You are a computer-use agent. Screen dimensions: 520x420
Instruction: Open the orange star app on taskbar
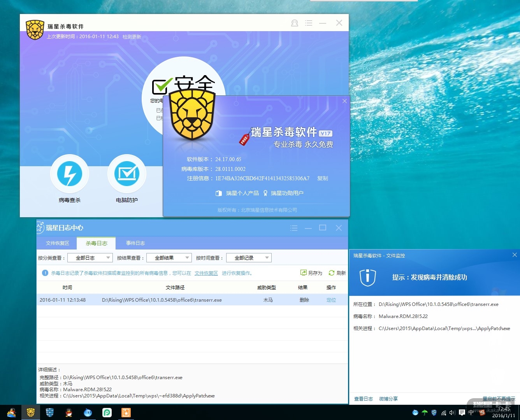pyautogui.click(x=126, y=413)
